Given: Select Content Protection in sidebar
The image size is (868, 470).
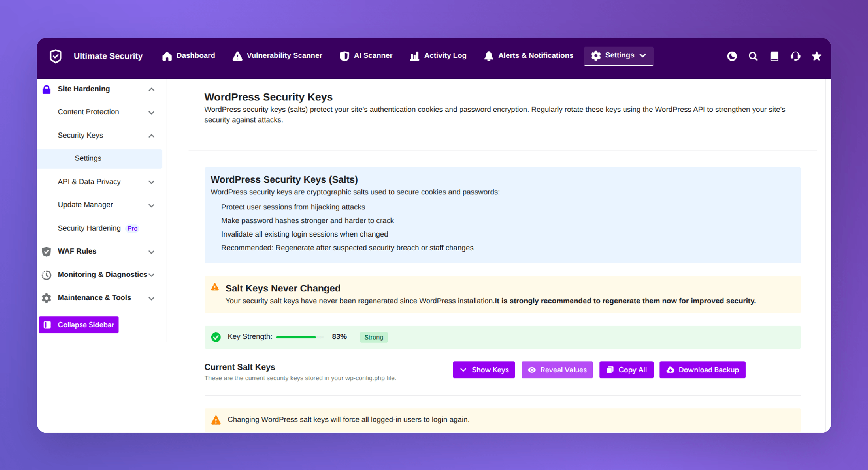Looking at the screenshot, I should pos(88,112).
